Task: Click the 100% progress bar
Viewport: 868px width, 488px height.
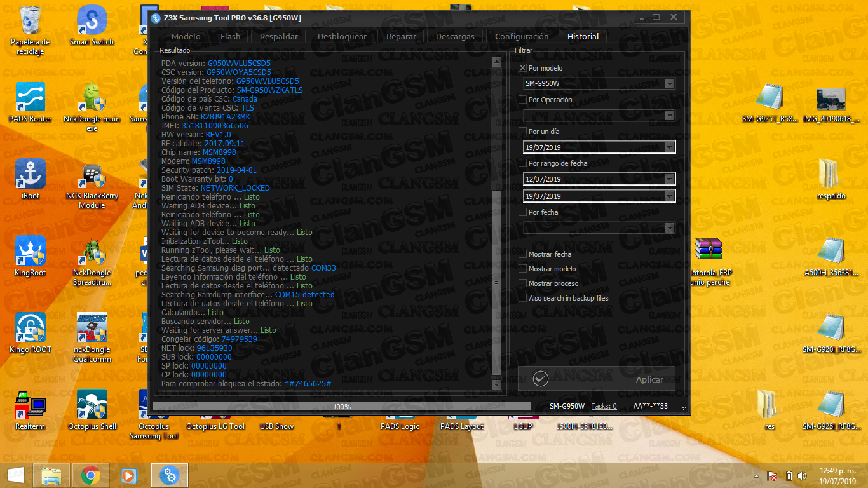Action: point(342,407)
